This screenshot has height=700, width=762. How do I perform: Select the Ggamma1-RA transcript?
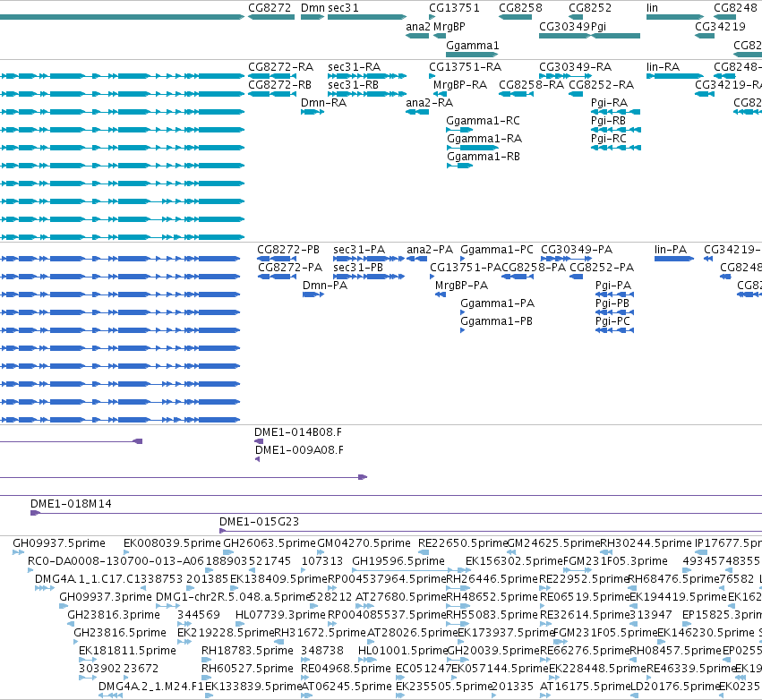coord(473,148)
